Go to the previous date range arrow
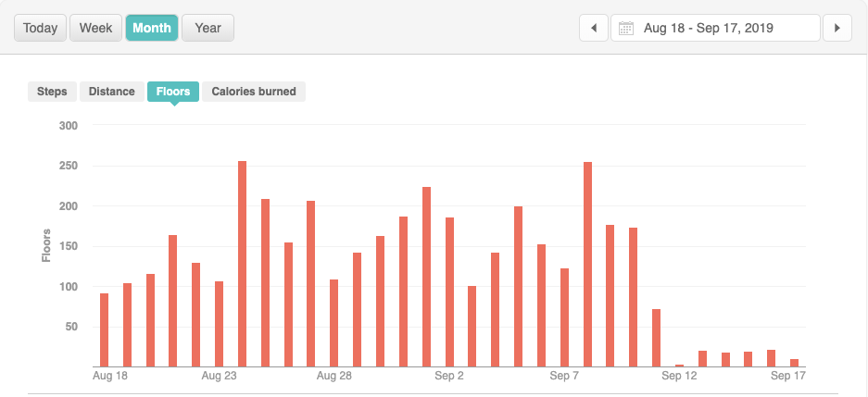This screenshot has width=868, height=397. click(x=594, y=28)
